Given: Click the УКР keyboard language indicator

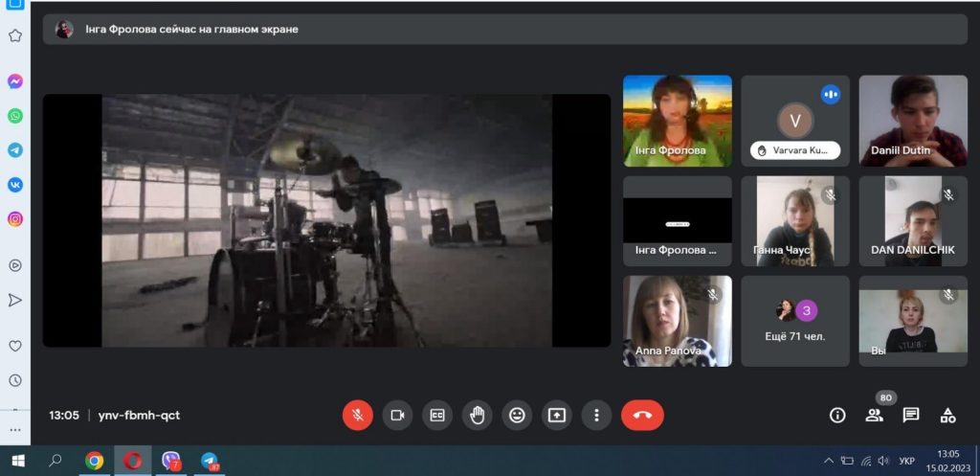Looking at the screenshot, I should 906,461.
